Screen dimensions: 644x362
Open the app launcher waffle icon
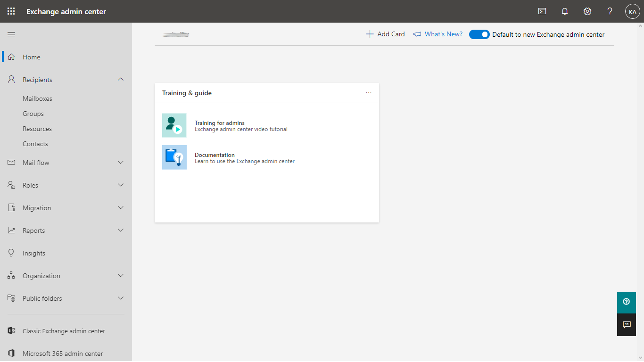click(11, 11)
